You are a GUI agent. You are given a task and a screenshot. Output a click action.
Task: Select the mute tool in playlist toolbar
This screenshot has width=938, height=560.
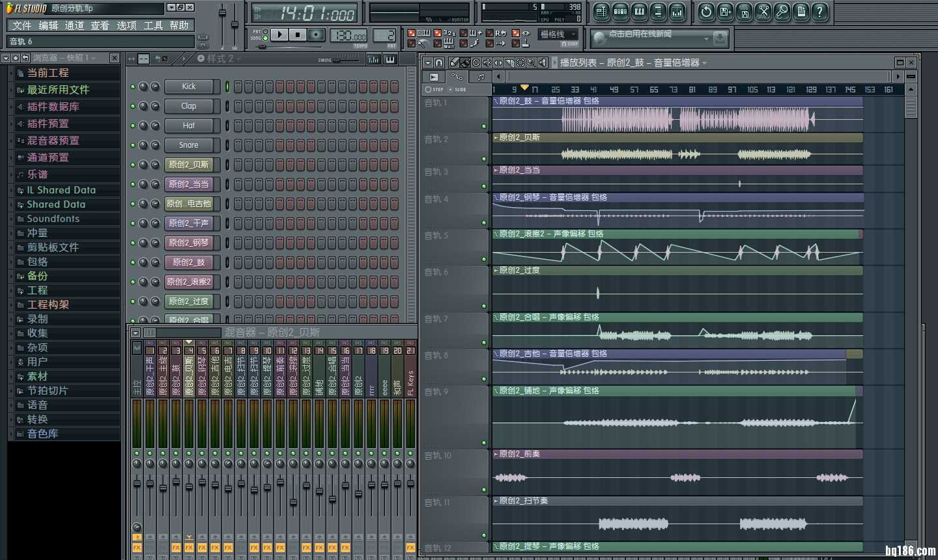tap(487, 63)
